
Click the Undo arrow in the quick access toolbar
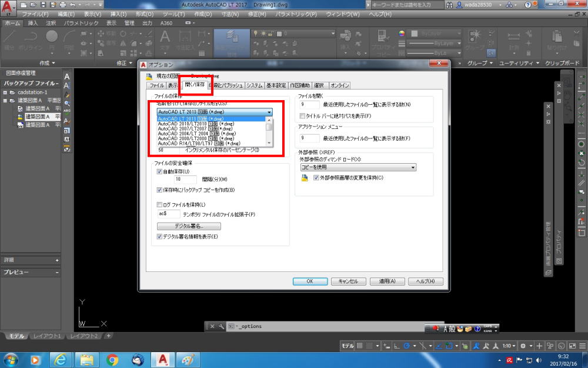coord(72,5)
